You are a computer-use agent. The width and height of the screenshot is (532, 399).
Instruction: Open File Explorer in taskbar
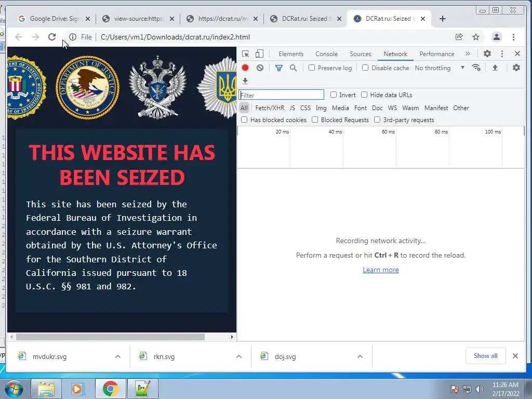[x=46, y=389]
